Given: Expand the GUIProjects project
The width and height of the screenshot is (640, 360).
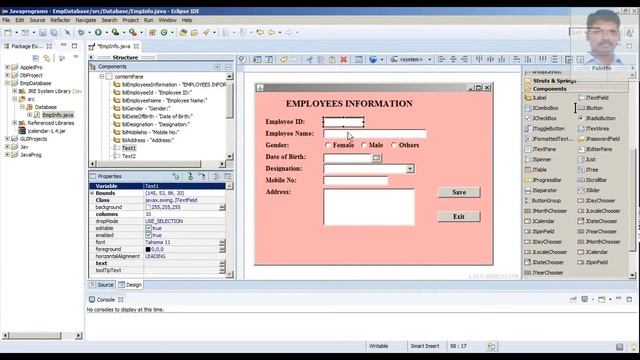Looking at the screenshot, I should coord(7,139).
